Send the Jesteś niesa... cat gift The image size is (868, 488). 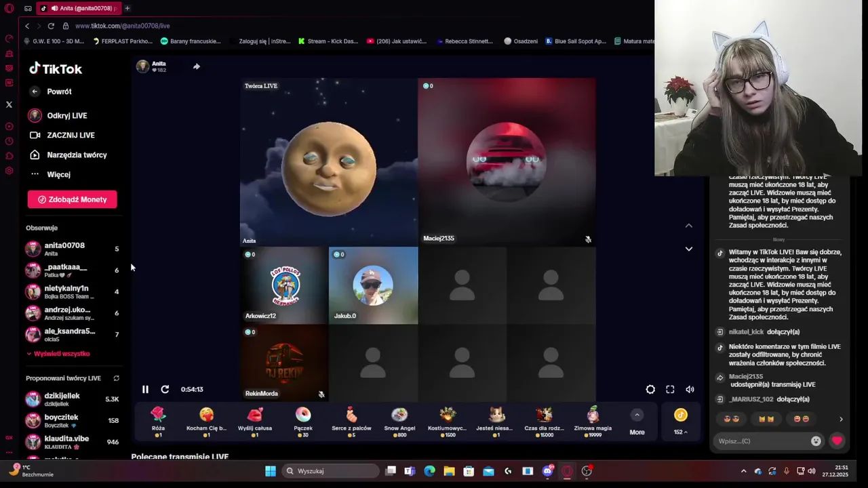496,421
